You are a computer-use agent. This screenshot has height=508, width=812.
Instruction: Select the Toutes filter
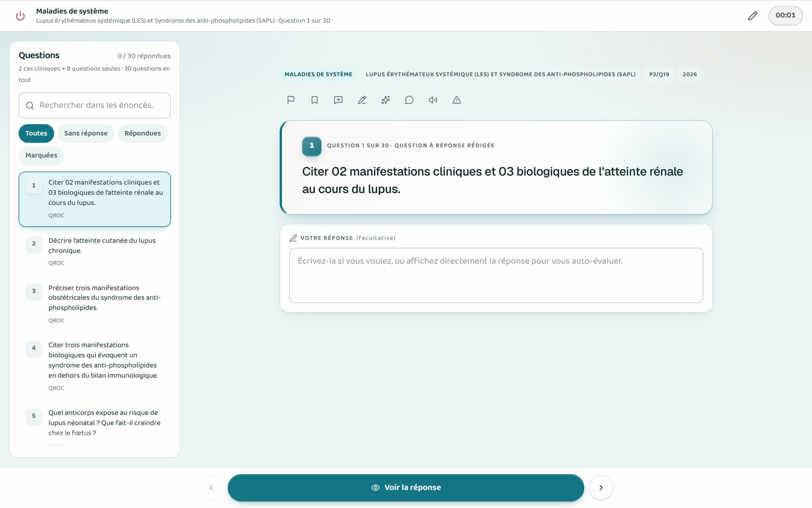[x=36, y=133]
